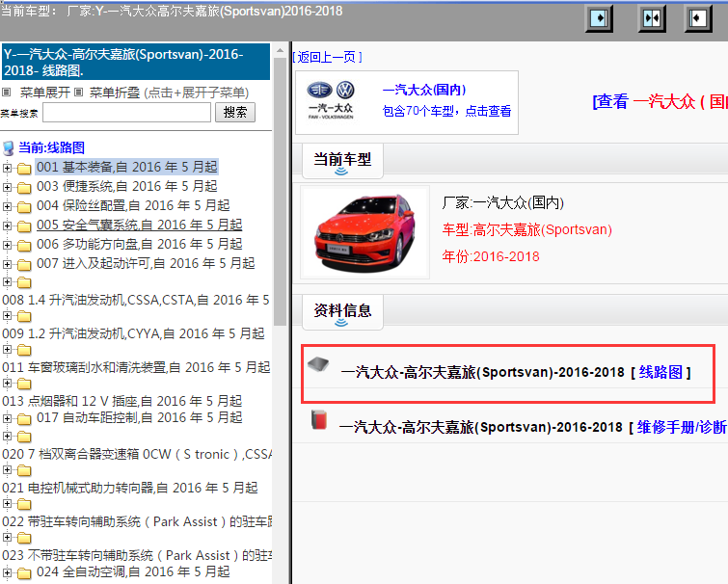Expand the 004 保险丝配置 tree node
The image size is (728, 584).
tap(7, 207)
